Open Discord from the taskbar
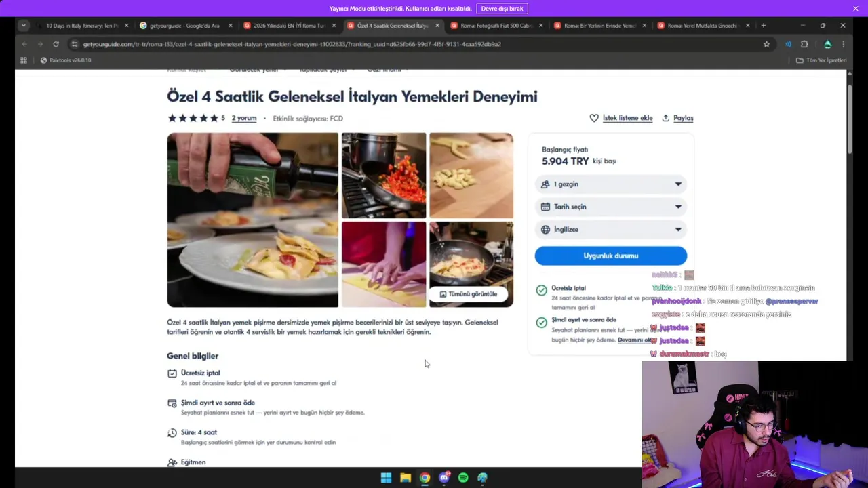Viewport: 868px width, 488px height. click(444, 478)
